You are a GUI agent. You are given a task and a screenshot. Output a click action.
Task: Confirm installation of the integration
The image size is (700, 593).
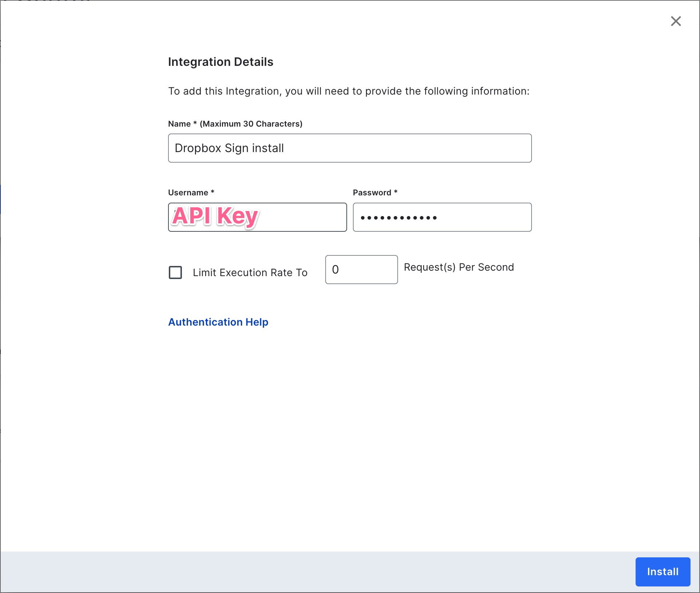click(663, 572)
